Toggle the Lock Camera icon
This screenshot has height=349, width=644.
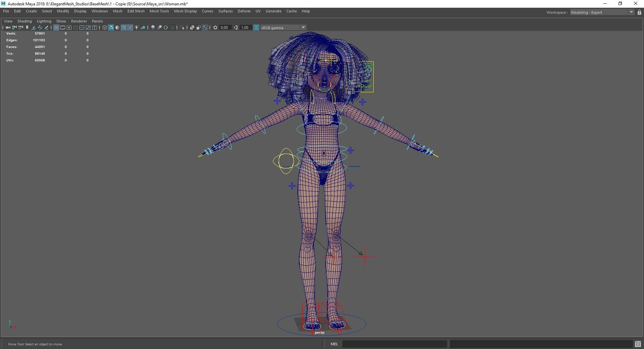14,28
